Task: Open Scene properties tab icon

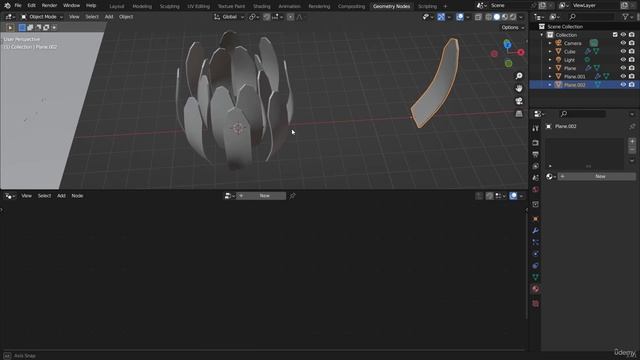Action: pos(536,178)
